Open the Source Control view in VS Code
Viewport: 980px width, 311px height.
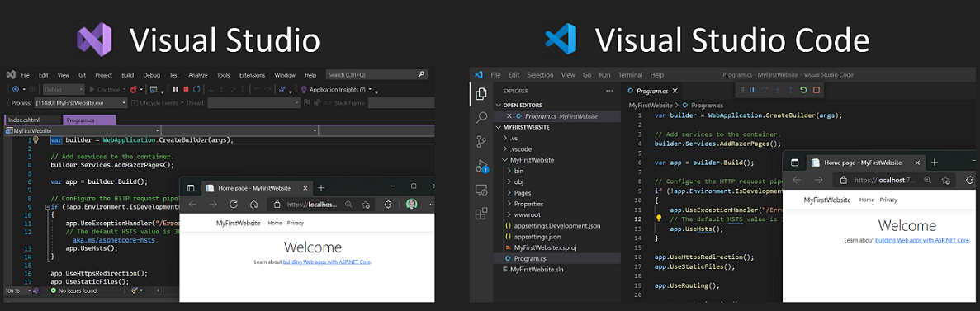[481, 142]
